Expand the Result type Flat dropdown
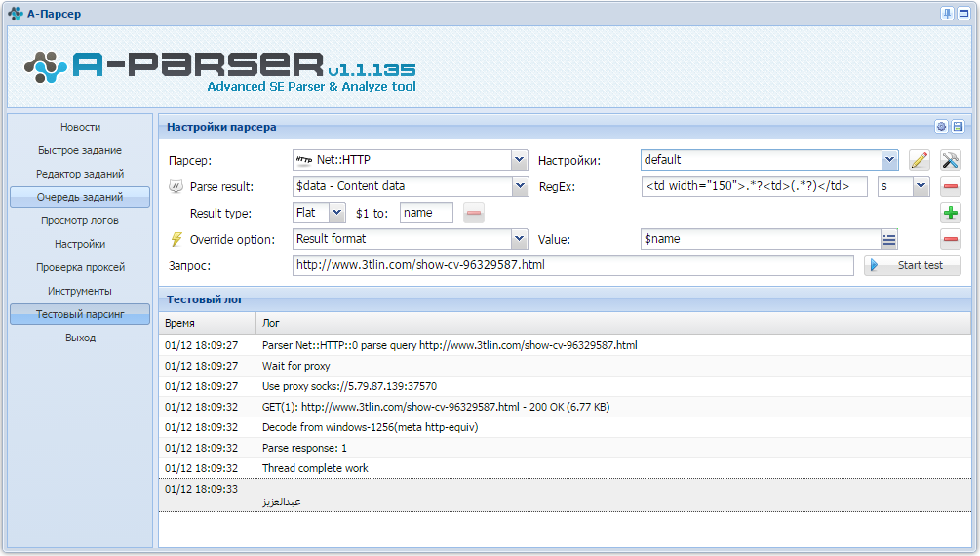This screenshot has height=556, width=980. [336, 213]
